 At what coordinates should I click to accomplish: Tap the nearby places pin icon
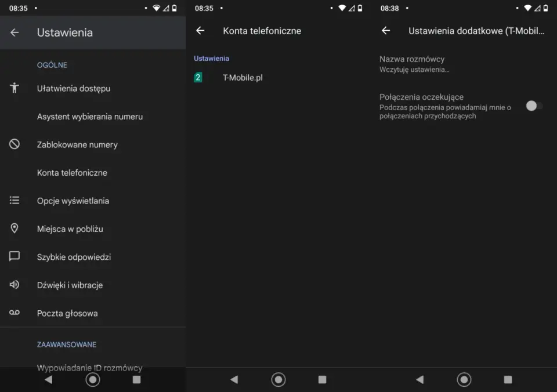[x=14, y=228]
